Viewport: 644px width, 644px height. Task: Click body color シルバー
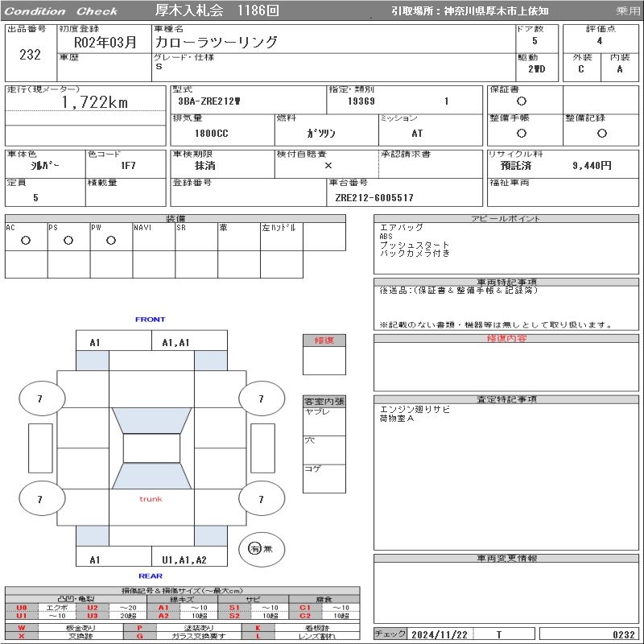point(45,166)
